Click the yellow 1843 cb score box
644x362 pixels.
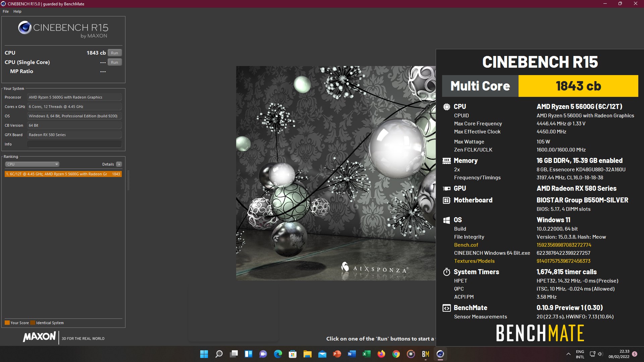tap(578, 86)
